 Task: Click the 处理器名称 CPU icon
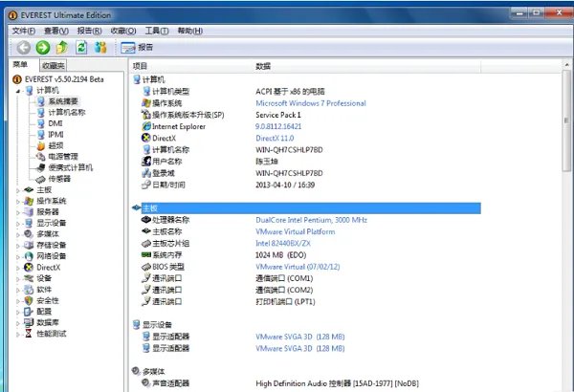(x=146, y=220)
